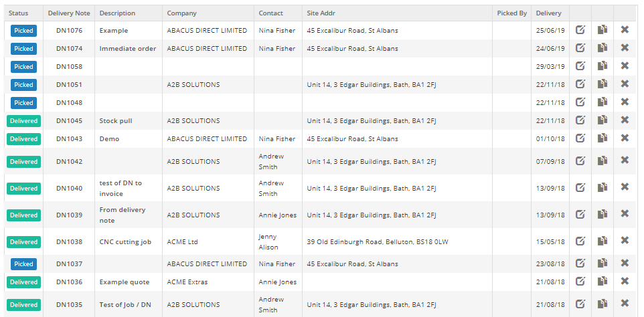This screenshot has height=317, width=644.
Task: Click the delete icon for DN1042
Action: pyautogui.click(x=625, y=161)
